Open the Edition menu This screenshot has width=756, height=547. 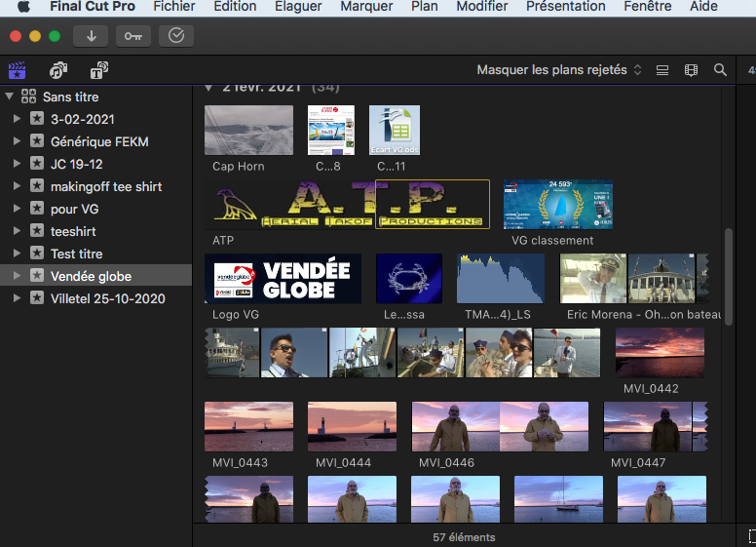(235, 7)
